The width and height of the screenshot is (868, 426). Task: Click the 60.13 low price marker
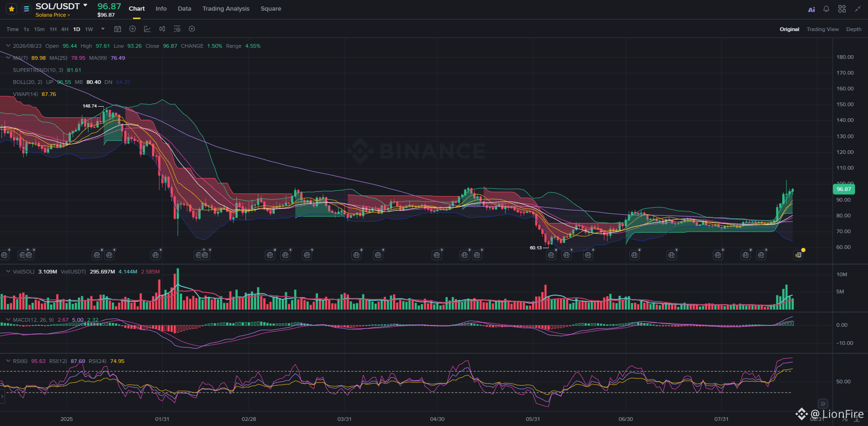536,248
